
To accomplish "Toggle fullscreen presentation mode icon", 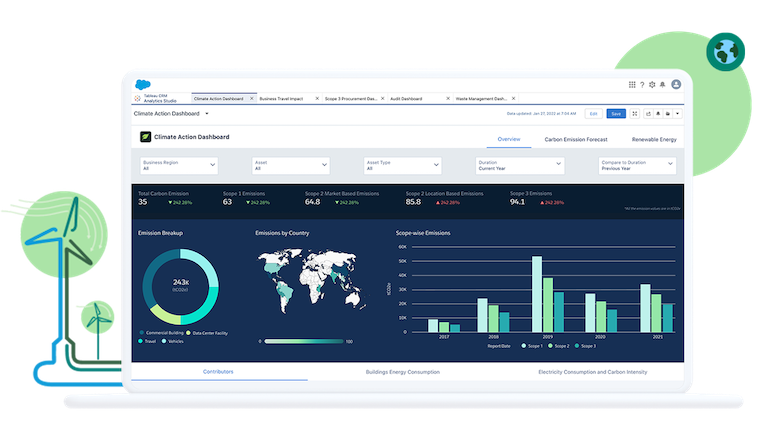I will point(635,114).
